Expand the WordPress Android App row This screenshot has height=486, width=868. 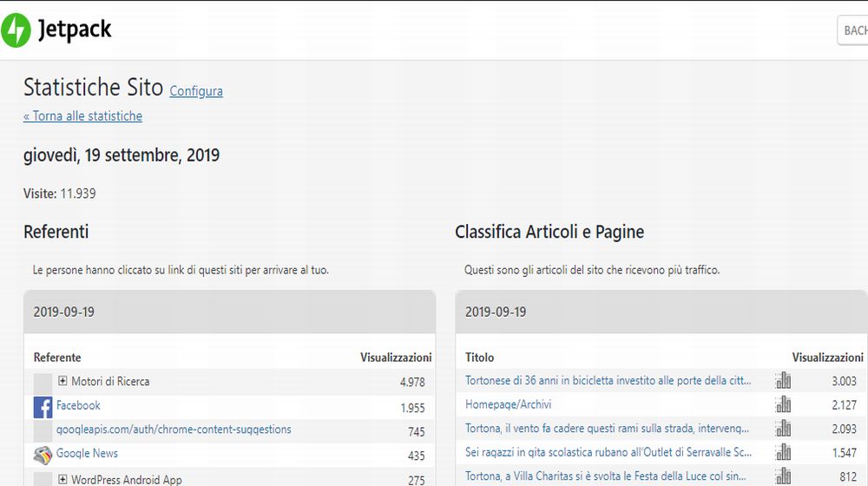[62, 479]
